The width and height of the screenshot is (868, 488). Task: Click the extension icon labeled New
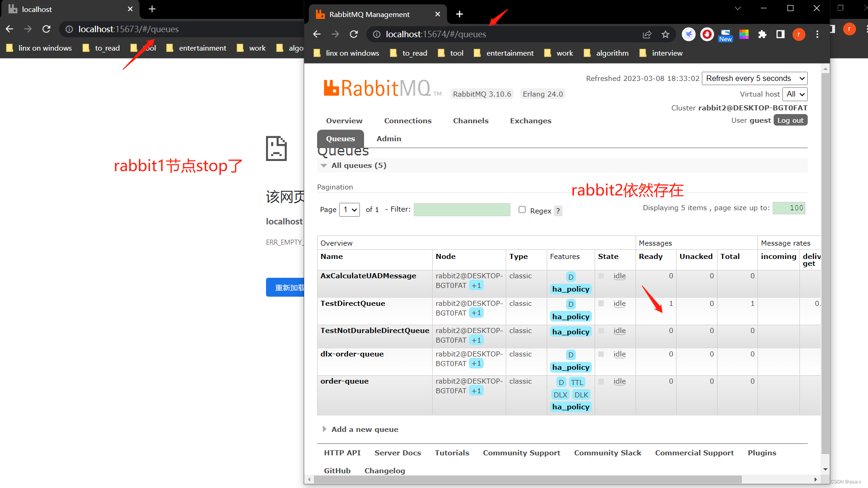(x=725, y=35)
